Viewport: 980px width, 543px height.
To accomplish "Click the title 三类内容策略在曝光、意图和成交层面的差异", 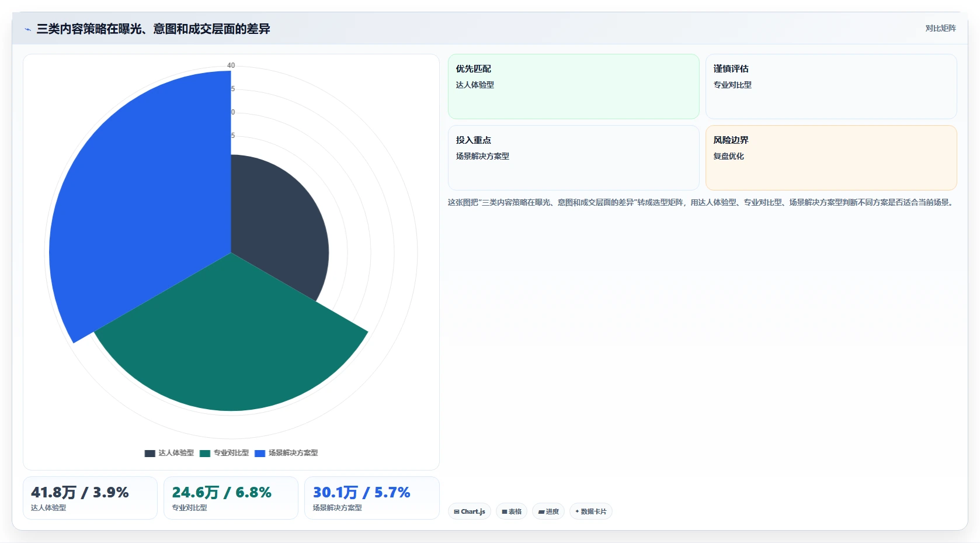I will [x=153, y=29].
